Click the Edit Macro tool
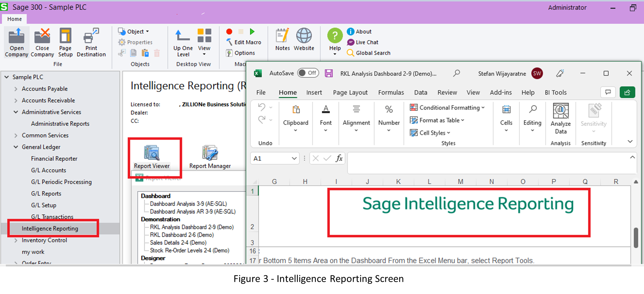Image resolution: width=644 pixels, height=294 pixels. click(x=244, y=42)
